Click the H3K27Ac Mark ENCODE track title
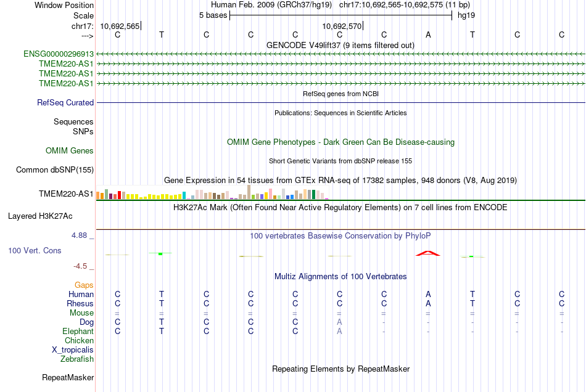This screenshot has width=586, height=392. [x=340, y=207]
